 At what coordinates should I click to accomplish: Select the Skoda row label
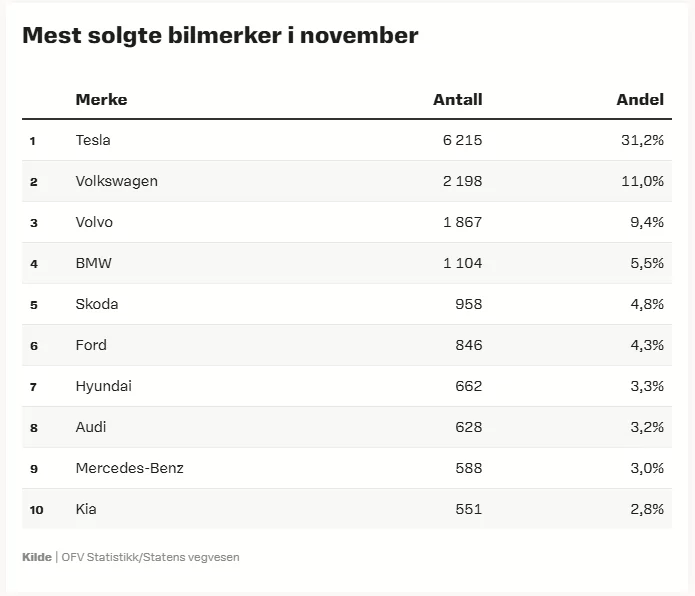coord(96,304)
